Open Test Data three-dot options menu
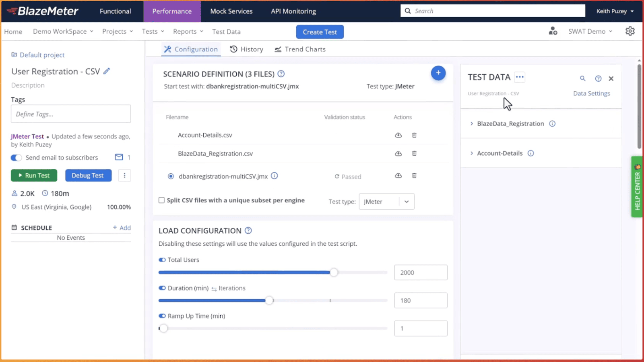 (x=520, y=77)
